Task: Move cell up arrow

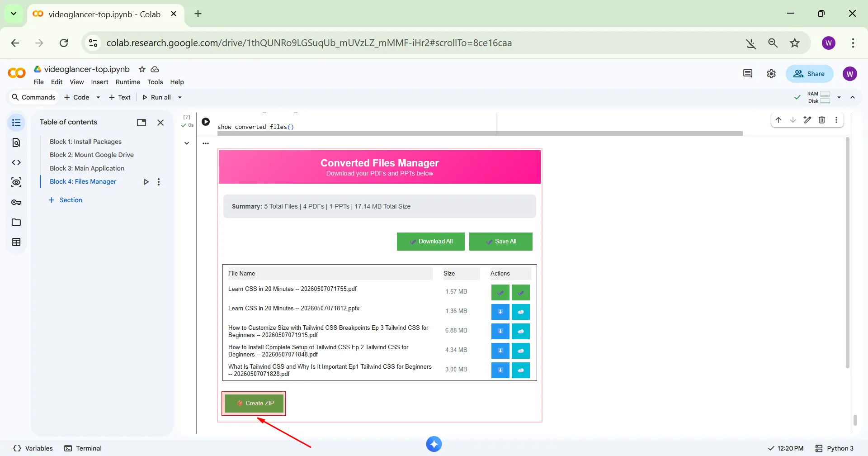Action: [x=778, y=120]
